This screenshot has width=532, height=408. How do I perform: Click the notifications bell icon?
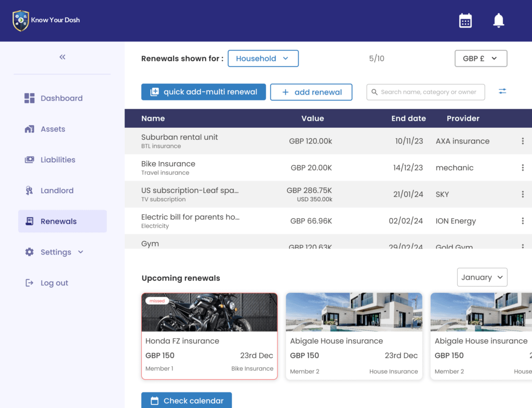[498, 21]
